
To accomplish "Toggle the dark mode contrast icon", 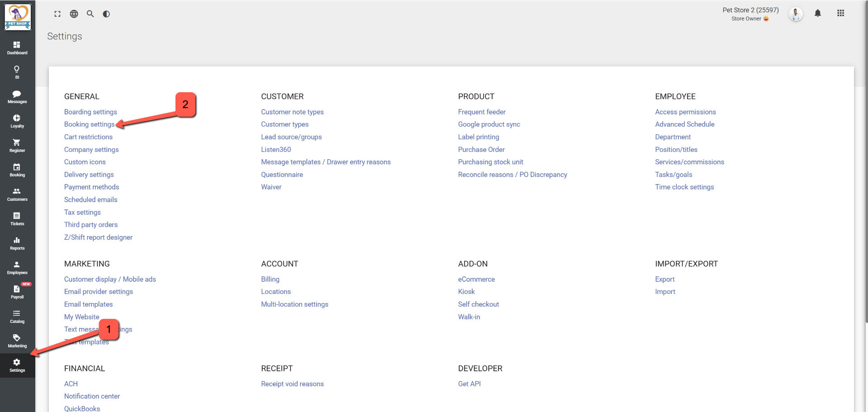I will [106, 14].
